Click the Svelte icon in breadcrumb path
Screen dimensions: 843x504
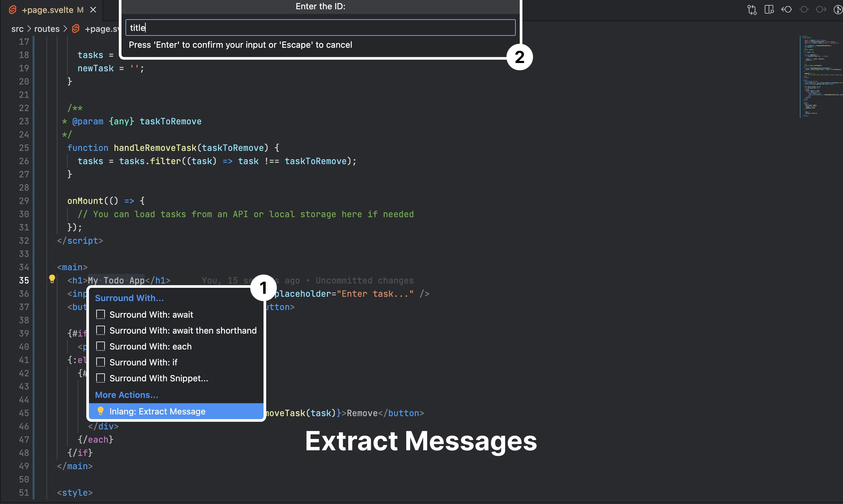[x=75, y=29]
